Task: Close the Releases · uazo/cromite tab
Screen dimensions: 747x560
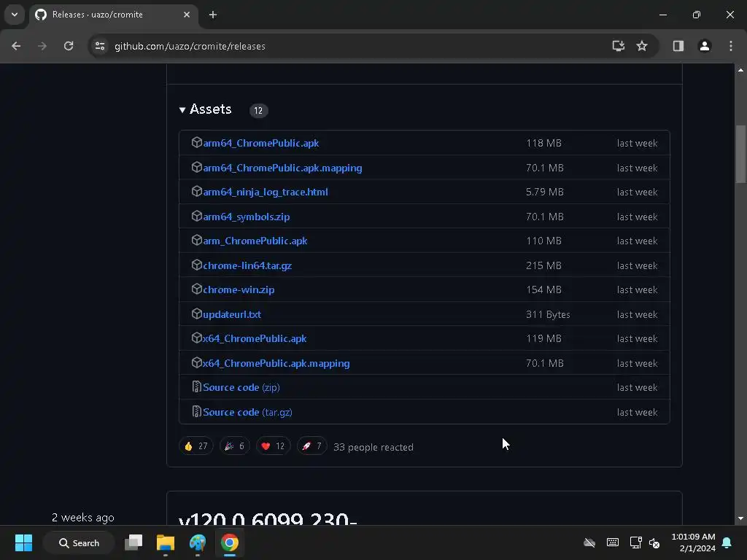Action: pos(187,15)
